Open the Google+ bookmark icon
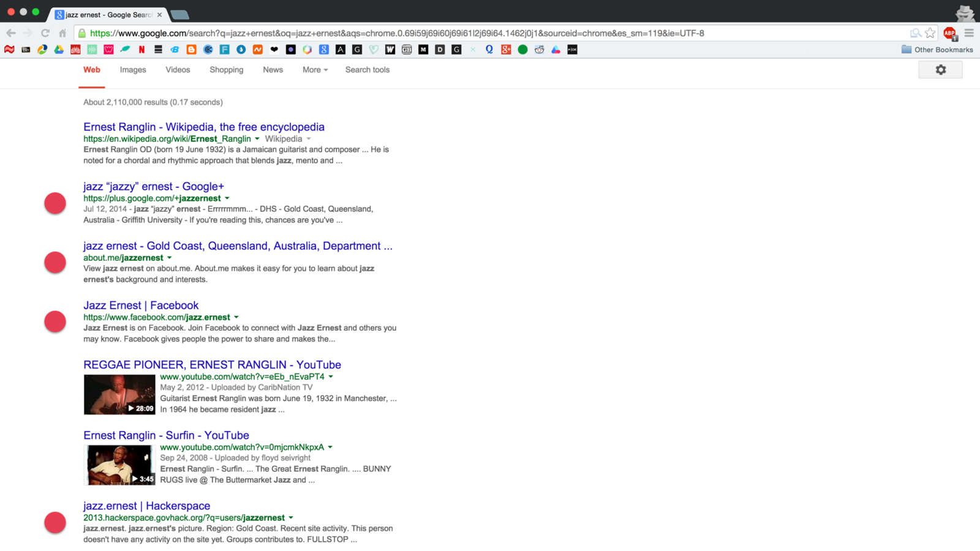 click(x=506, y=50)
